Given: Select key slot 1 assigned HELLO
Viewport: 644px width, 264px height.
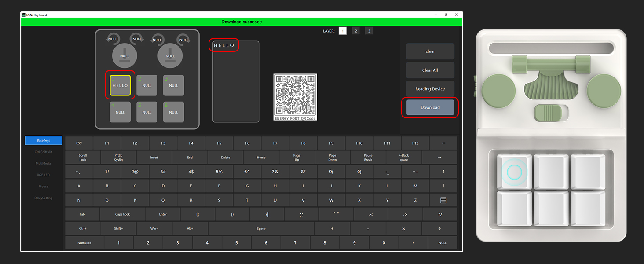Looking at the screenshot, I should pyautogui.click(x=120, y=85).
